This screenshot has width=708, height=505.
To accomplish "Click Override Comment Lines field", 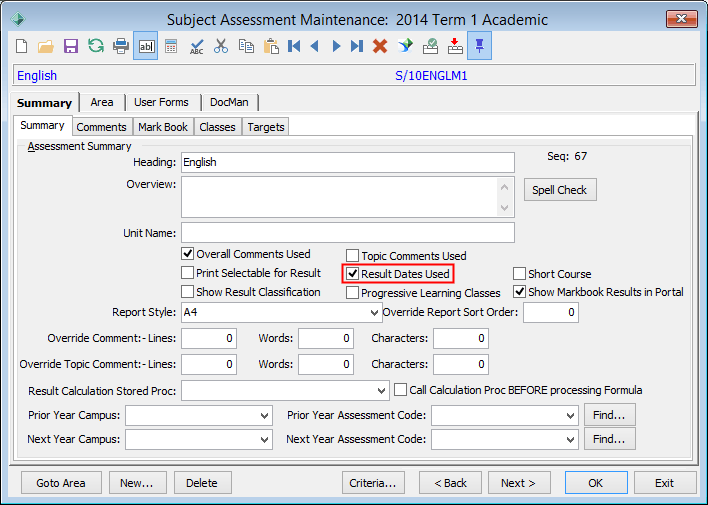I will point(209,338).
